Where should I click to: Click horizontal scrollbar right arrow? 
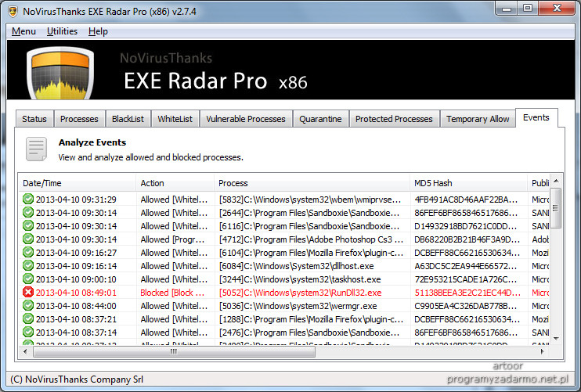(x=543, y=351)
